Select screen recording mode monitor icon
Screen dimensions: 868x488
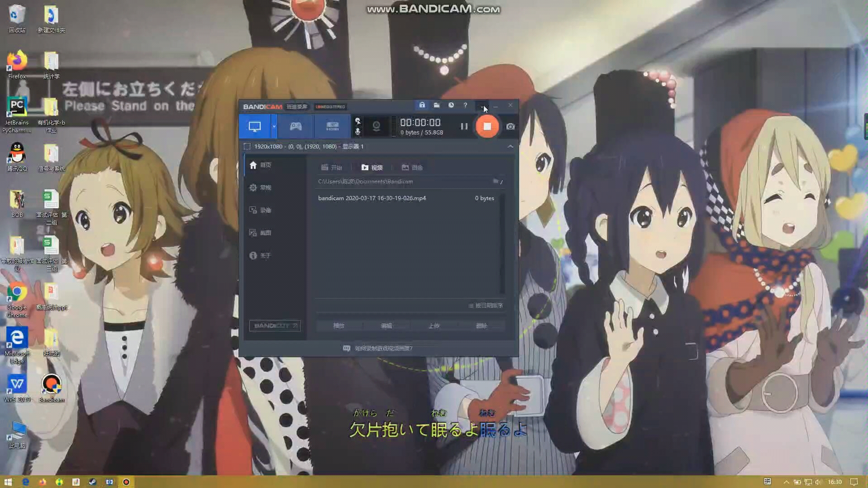coord(255,126)
